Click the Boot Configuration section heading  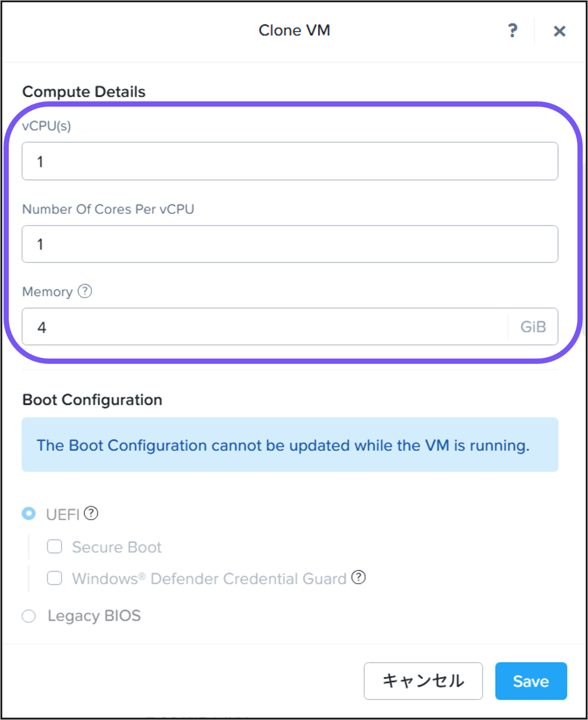(x=92, y=400)
